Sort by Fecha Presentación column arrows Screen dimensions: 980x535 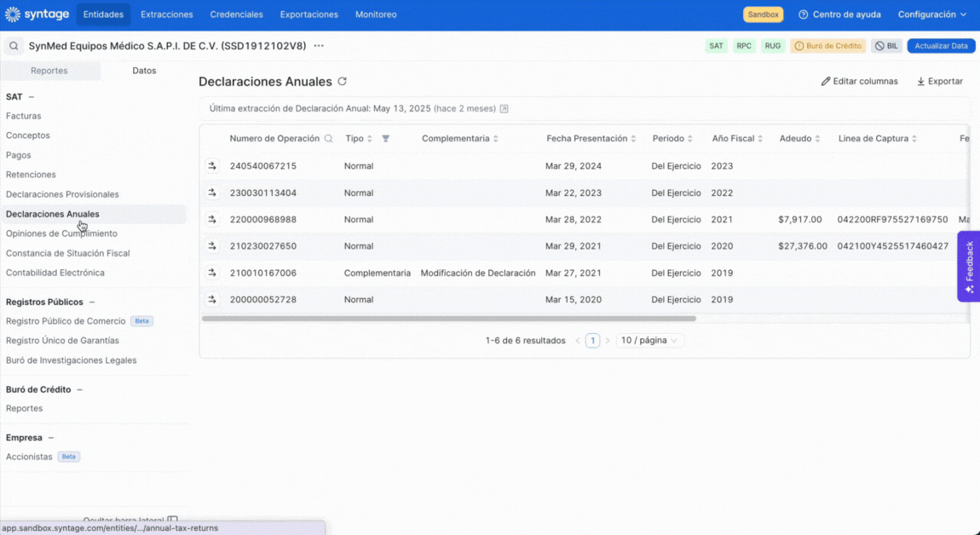coord(633,139)
